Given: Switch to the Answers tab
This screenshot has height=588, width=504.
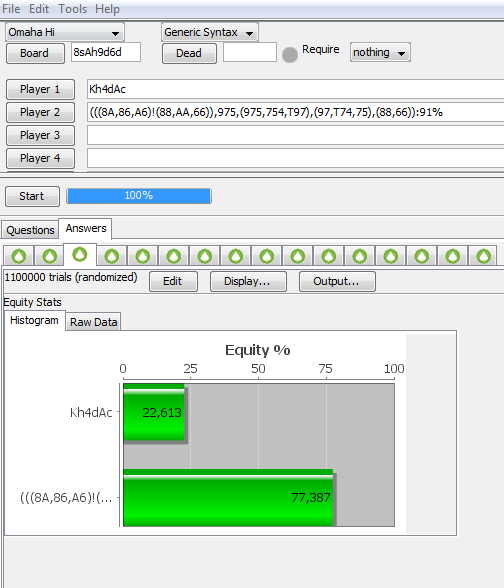Looking at the screenshot, I should click(86, 228).
